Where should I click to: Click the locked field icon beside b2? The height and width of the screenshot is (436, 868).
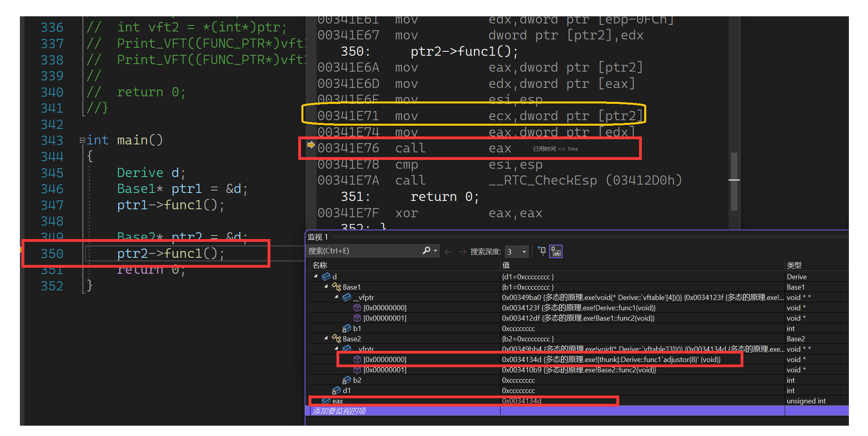347,380
